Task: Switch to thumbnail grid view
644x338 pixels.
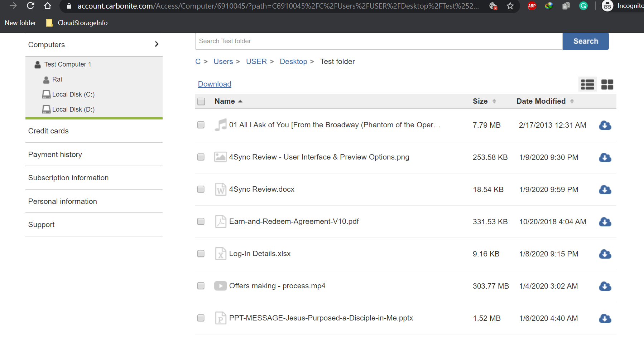Action: point(607,84)
